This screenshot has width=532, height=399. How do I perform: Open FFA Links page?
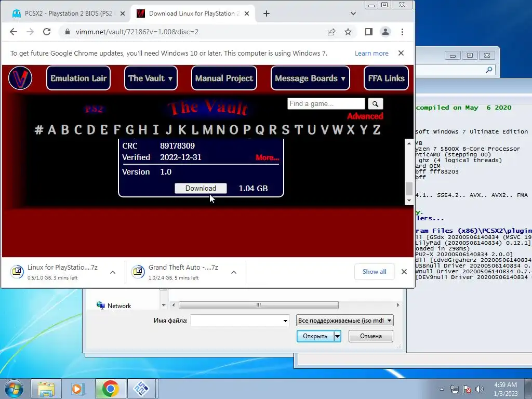(x=386, y=78)
